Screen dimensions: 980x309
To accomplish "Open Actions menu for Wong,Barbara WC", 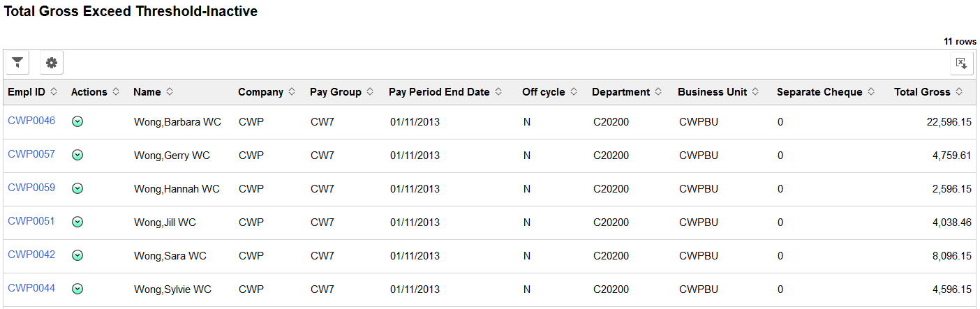I will 77,122.
